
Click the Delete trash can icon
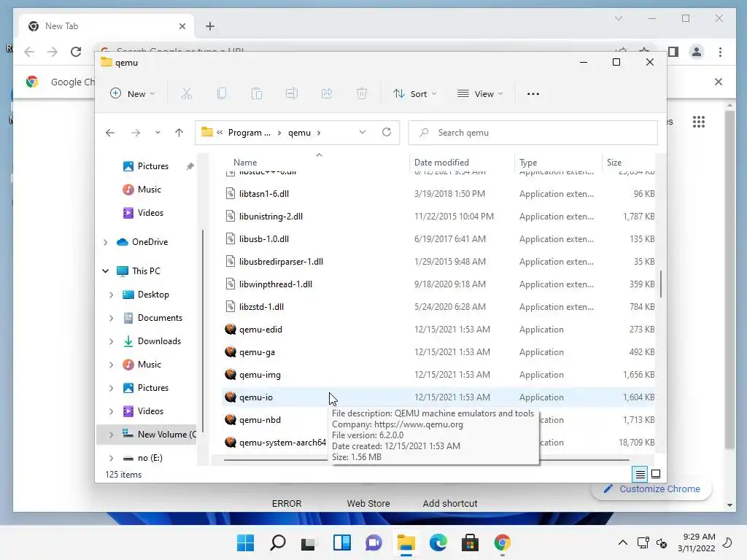pyautogui.click(x=362, y=94)
